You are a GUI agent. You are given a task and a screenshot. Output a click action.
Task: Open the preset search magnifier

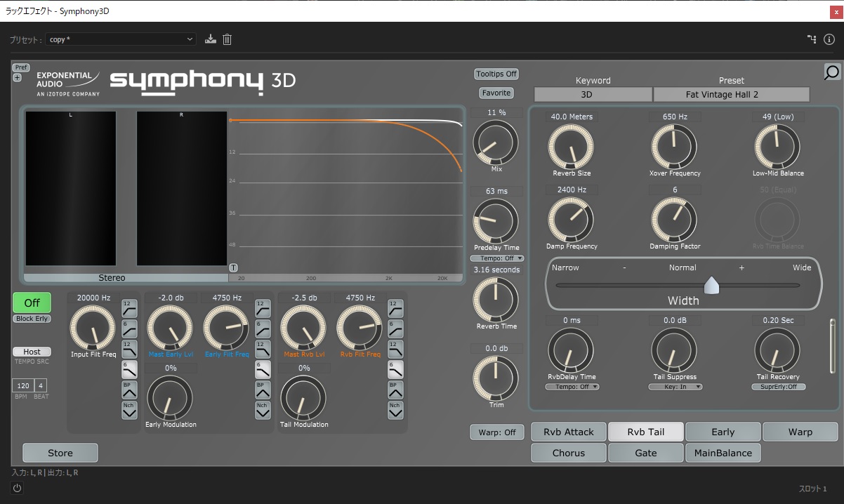tap(832, 72)
